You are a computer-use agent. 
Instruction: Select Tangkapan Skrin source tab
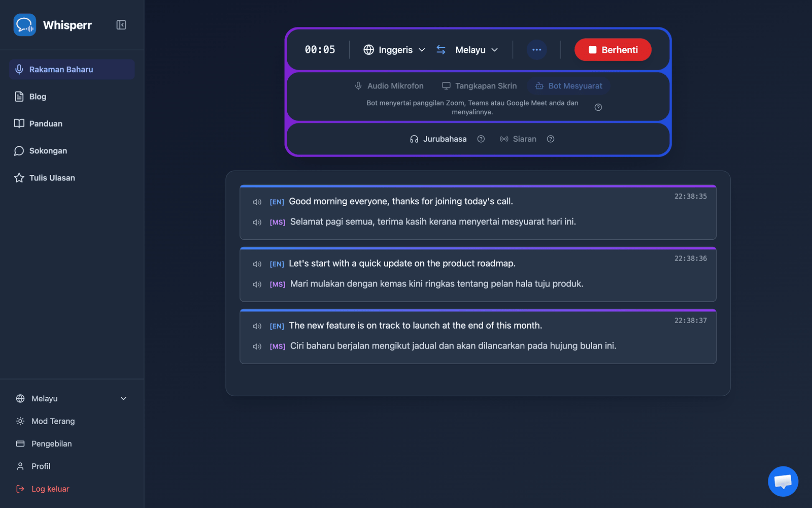tap(480, 86)
